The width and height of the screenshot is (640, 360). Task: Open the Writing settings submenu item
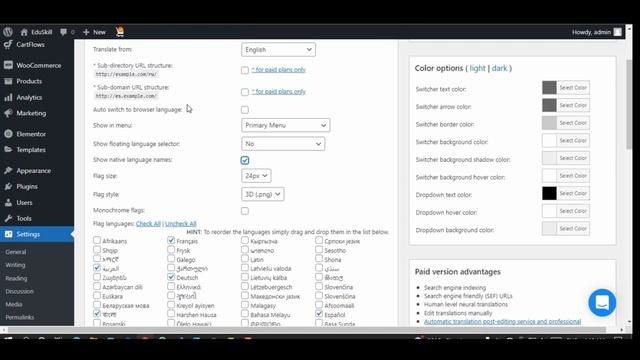tap(16, 265)
